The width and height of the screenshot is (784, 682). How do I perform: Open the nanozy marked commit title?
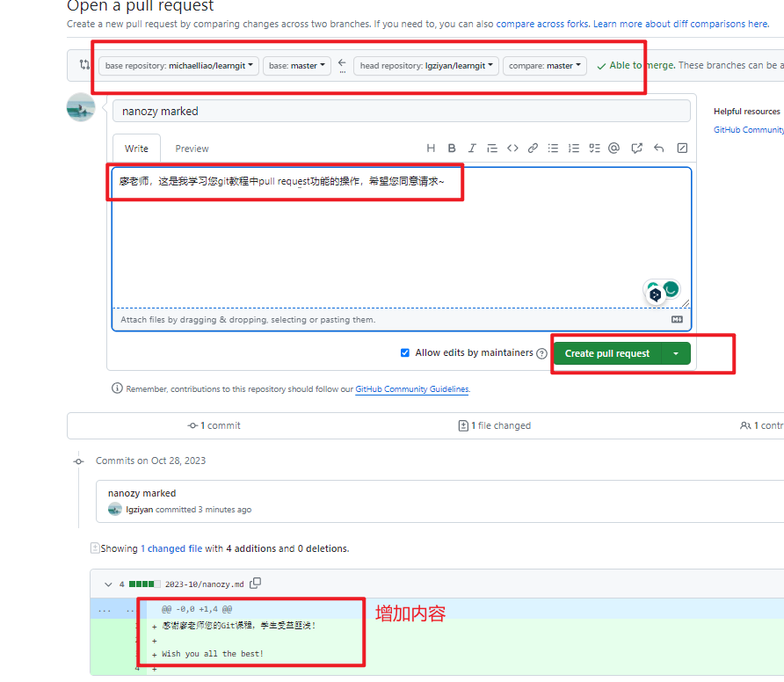click(142, 494)
